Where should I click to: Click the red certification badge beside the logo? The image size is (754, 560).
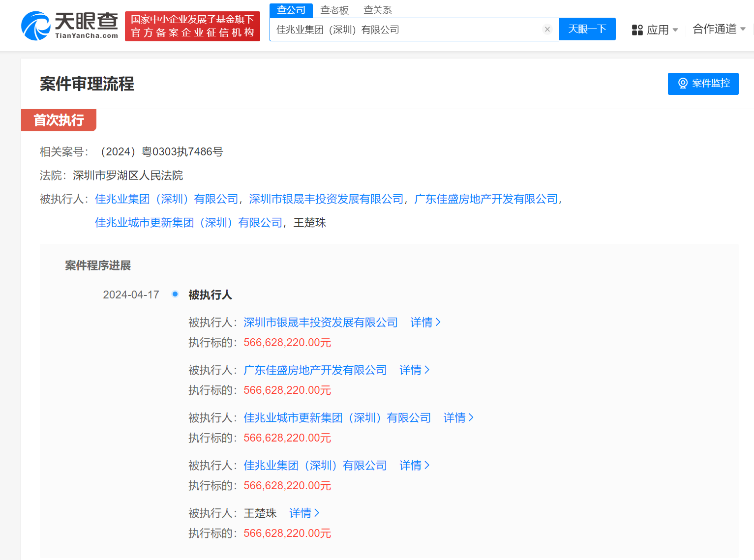192,26
